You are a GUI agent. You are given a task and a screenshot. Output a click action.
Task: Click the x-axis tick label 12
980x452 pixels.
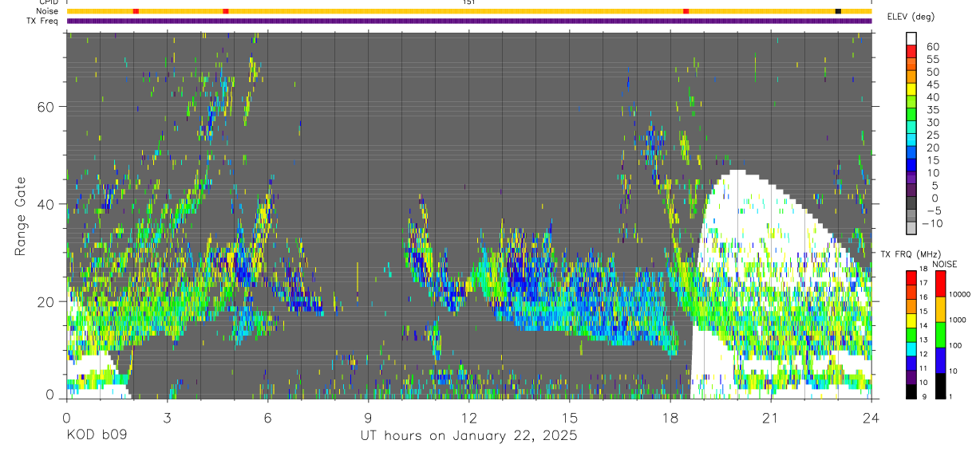[469, 417]
